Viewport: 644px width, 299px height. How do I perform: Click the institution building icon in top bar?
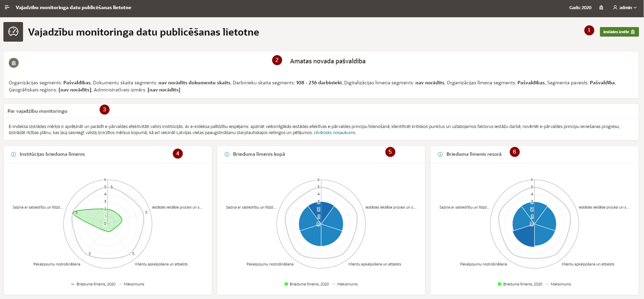pyautogui.click(x=601, y=7)
